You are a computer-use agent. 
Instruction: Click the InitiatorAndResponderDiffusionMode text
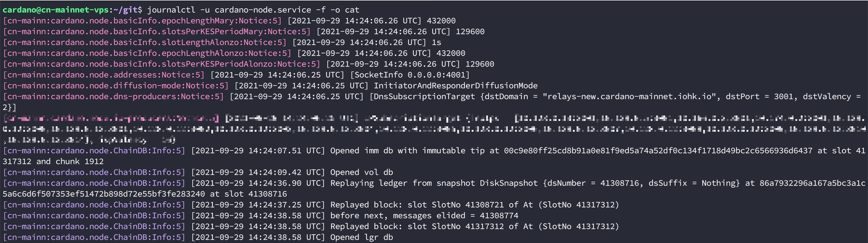(x=455, y=86)
